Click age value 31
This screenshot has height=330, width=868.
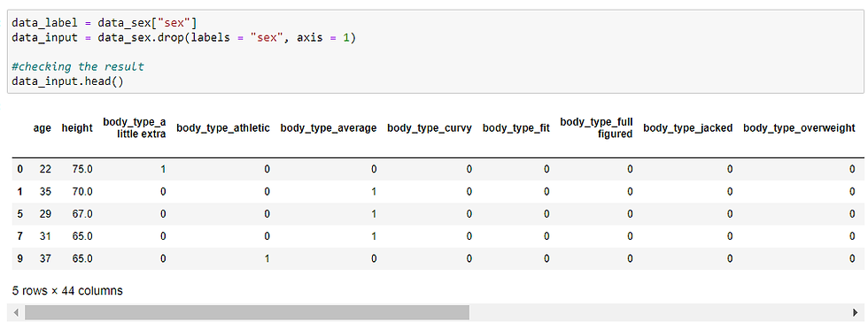(45, 236)
